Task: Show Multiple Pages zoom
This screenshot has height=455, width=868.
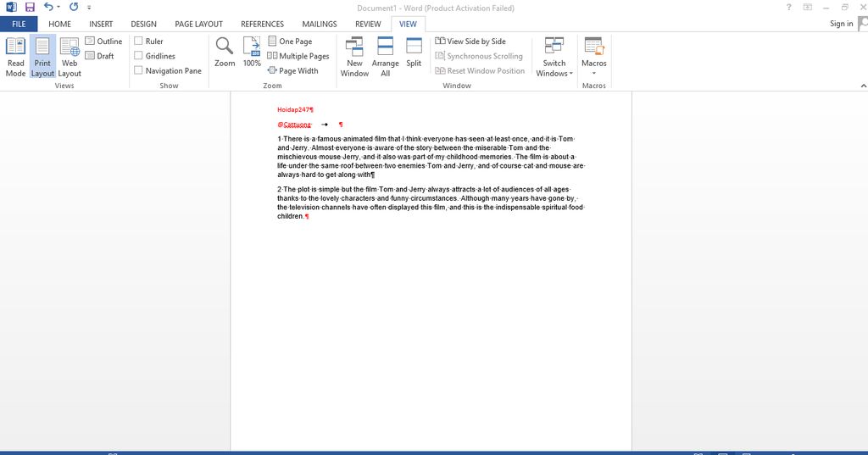Action: tap(298, 56)
